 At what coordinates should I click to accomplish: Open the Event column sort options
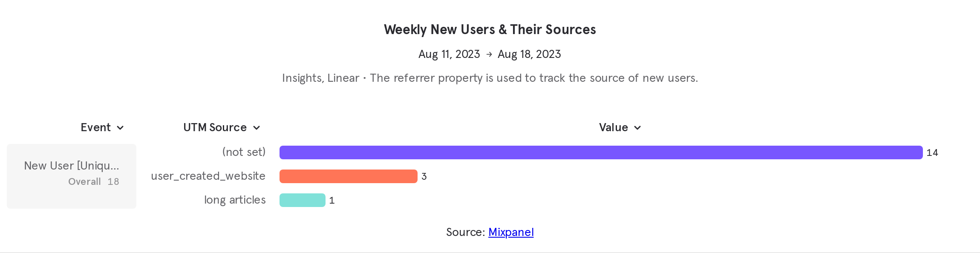coord(120,127)
